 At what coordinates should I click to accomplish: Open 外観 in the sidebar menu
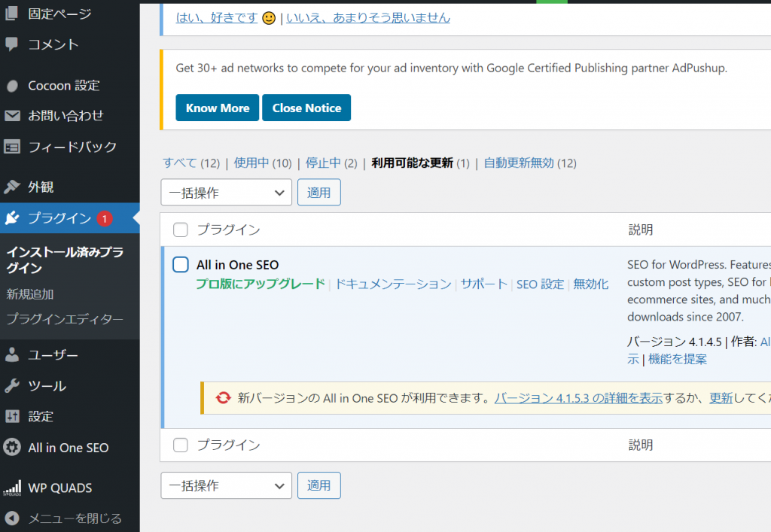41,187
